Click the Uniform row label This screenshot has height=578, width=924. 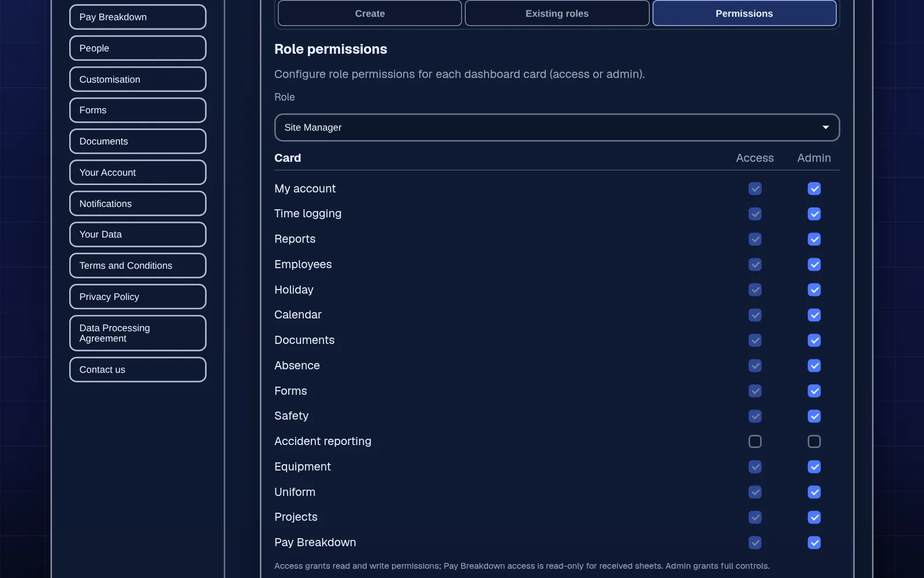click(295, 492)
